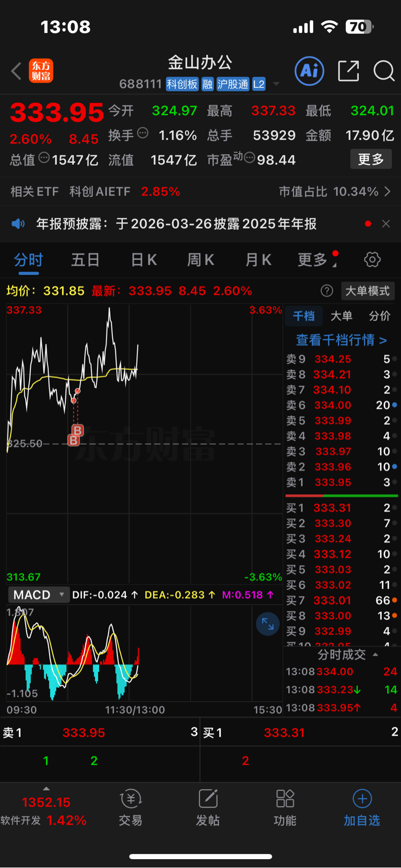Switch to 分价 tab

coord(380,316)
